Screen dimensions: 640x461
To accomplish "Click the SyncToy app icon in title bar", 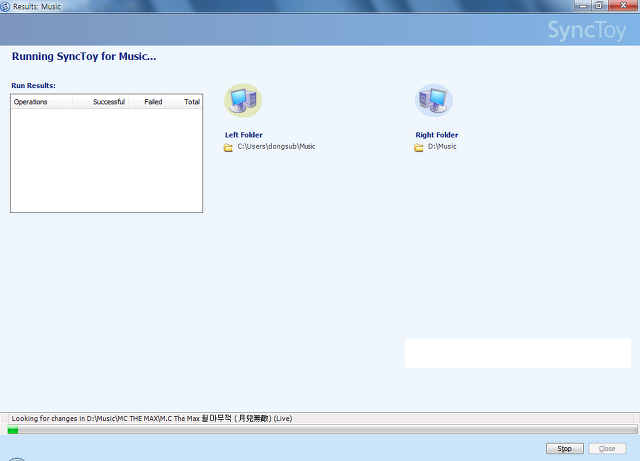I will click(6, 6).
